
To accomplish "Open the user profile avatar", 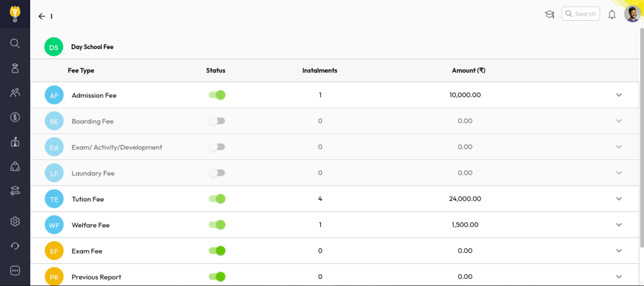I will 631,14.
